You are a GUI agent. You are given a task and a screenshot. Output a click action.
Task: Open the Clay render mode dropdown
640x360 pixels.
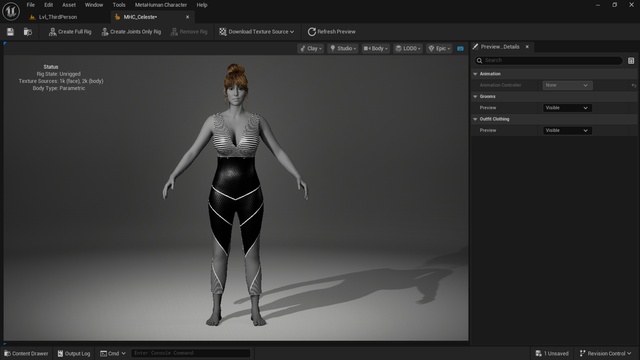(x=311, y=49)
